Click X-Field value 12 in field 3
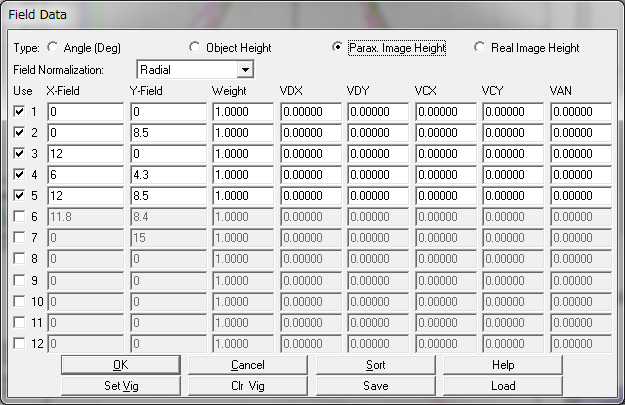This screenshot has width=625, height=405. pos(86,153)
